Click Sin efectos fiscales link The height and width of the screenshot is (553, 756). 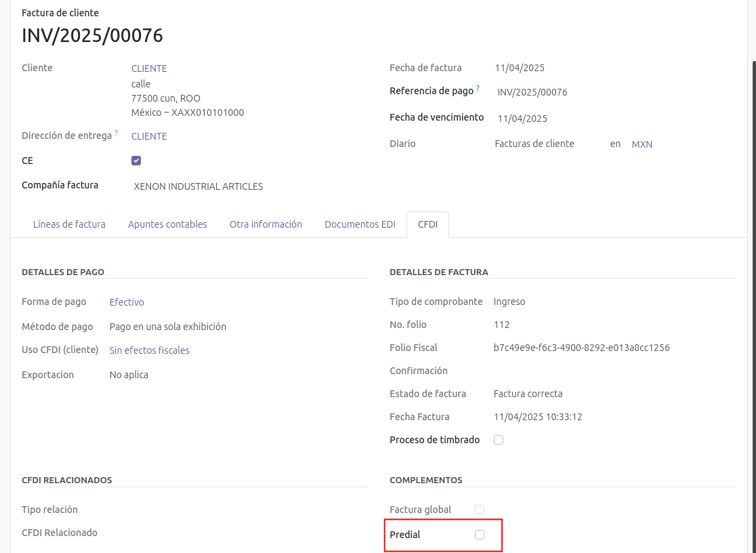coord(149,350)
